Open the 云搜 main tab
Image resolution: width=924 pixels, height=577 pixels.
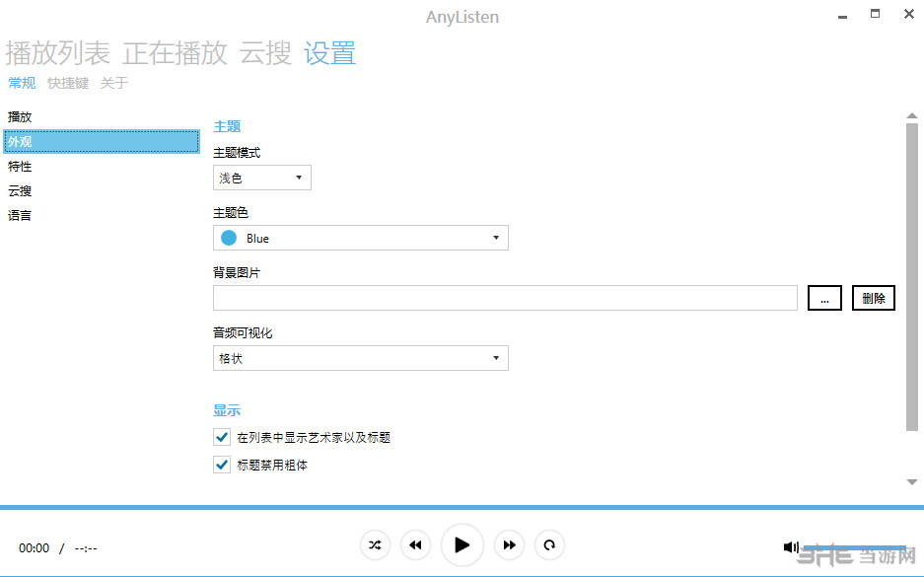[x=265, y=53]
